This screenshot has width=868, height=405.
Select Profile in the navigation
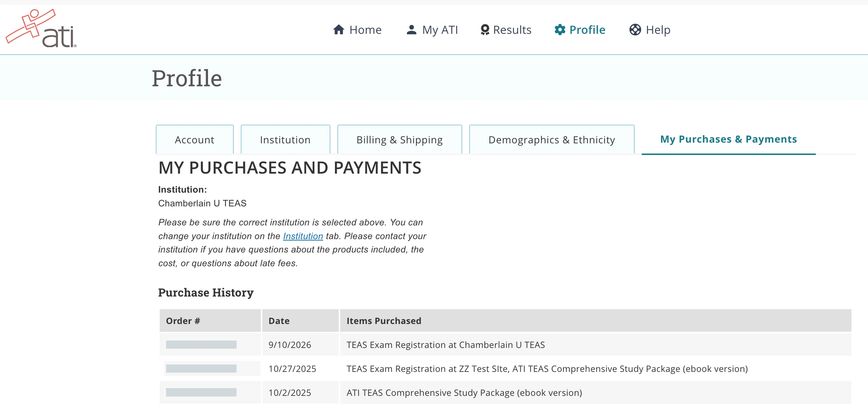point(580,30)
